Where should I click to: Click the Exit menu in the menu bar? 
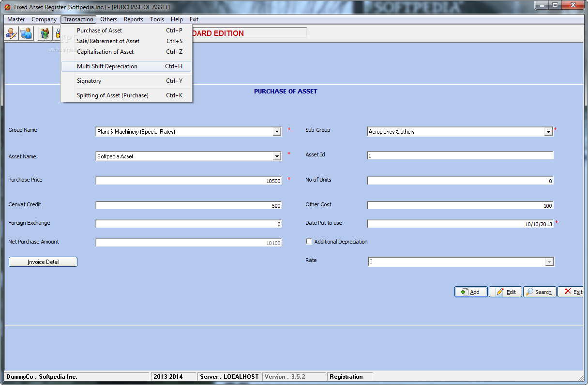coord(194,19)
